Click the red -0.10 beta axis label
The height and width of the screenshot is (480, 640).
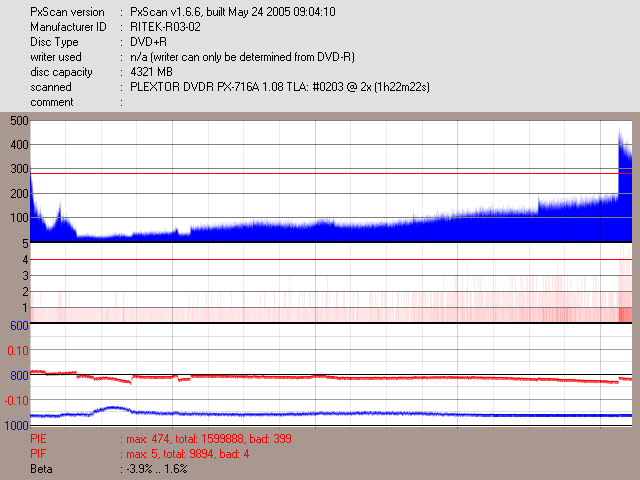17,401
